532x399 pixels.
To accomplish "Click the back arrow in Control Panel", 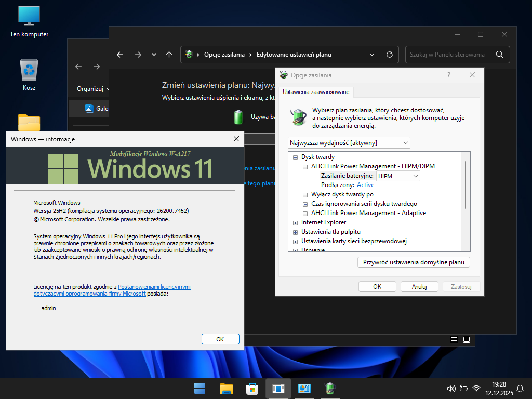I will click(x=120, y=55).
